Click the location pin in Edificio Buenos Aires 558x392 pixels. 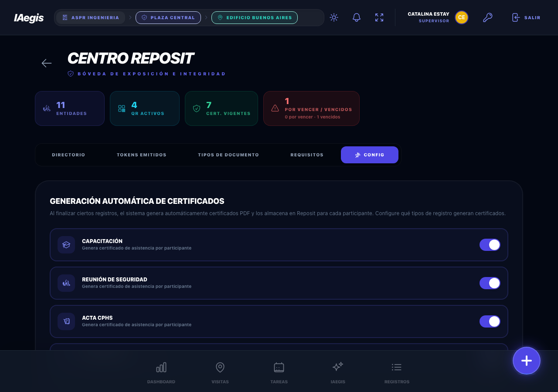220,17
